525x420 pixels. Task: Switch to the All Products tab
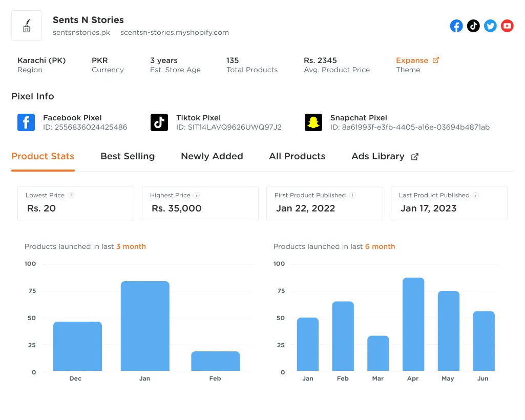point(297,156)
